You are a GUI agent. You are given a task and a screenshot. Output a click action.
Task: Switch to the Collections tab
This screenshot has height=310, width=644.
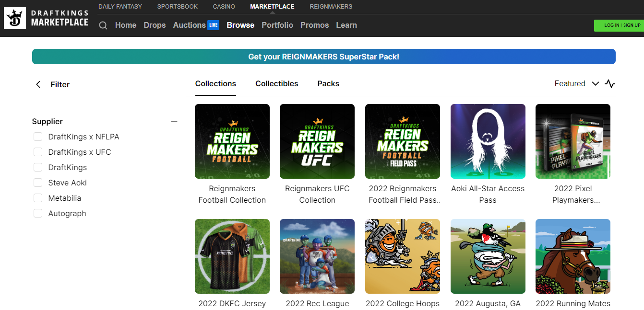(x=215, y=84)
